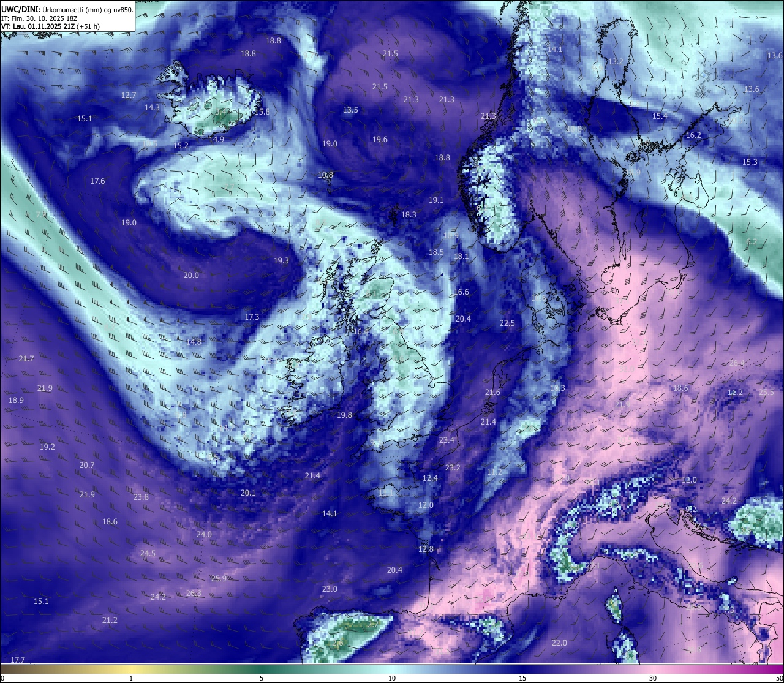Click the 30 tick on color scale

653,678
